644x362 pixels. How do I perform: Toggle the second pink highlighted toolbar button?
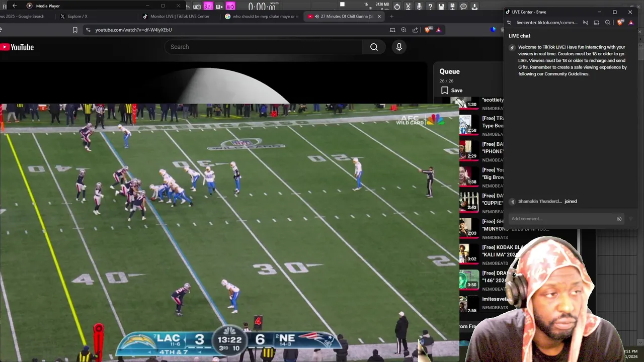click(x=230, y=7)
